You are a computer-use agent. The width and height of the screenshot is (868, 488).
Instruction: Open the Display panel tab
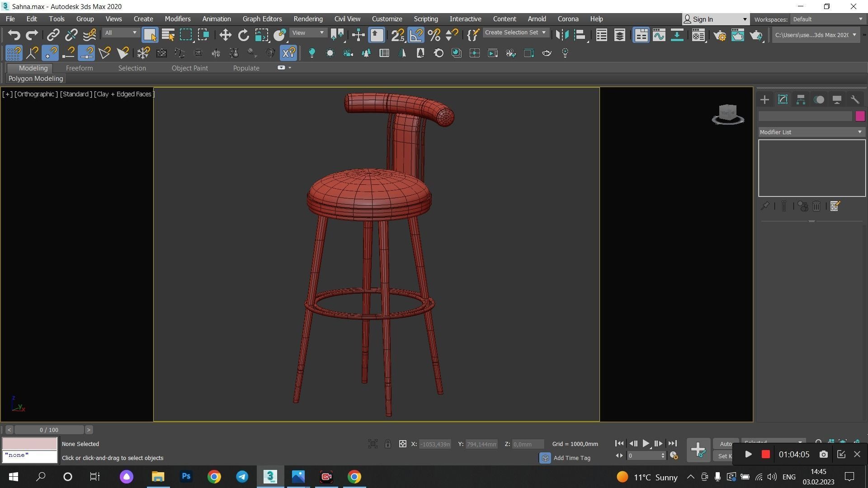(x=837, y=100)
